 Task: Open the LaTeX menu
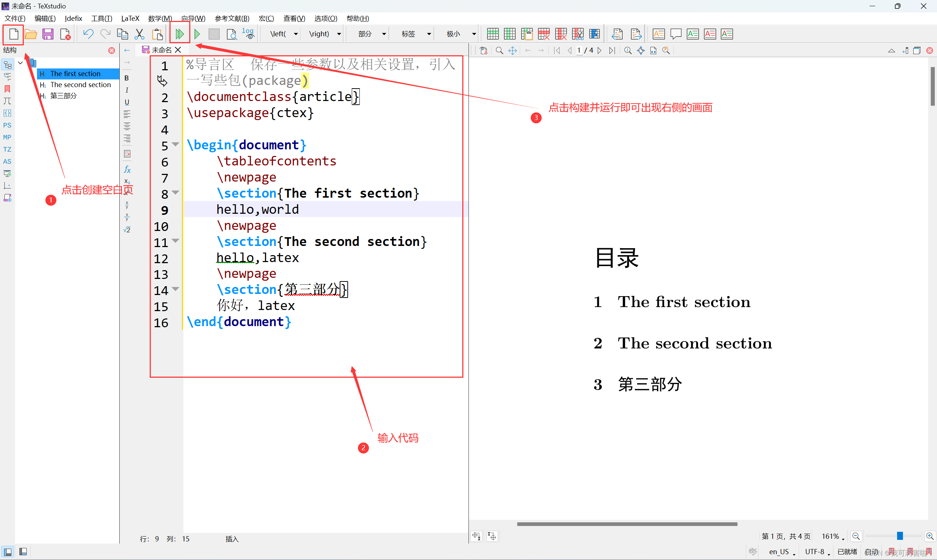(x=130, y=18)
